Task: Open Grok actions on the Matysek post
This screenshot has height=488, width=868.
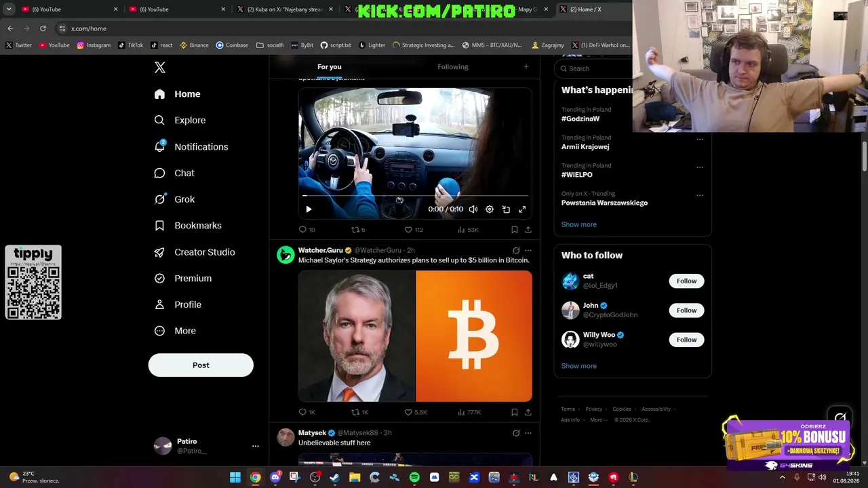Action: pyautogui.click(x=516, y=433)
